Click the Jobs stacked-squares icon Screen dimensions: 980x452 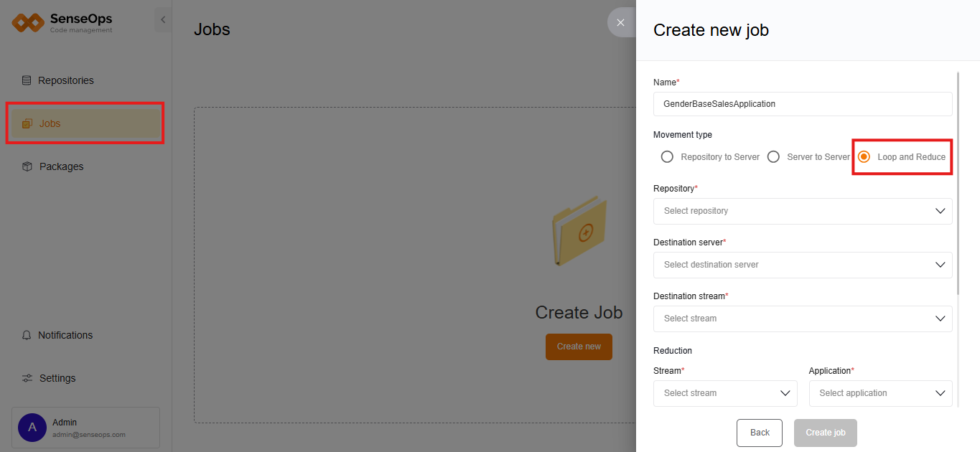(x=27, y=123)
